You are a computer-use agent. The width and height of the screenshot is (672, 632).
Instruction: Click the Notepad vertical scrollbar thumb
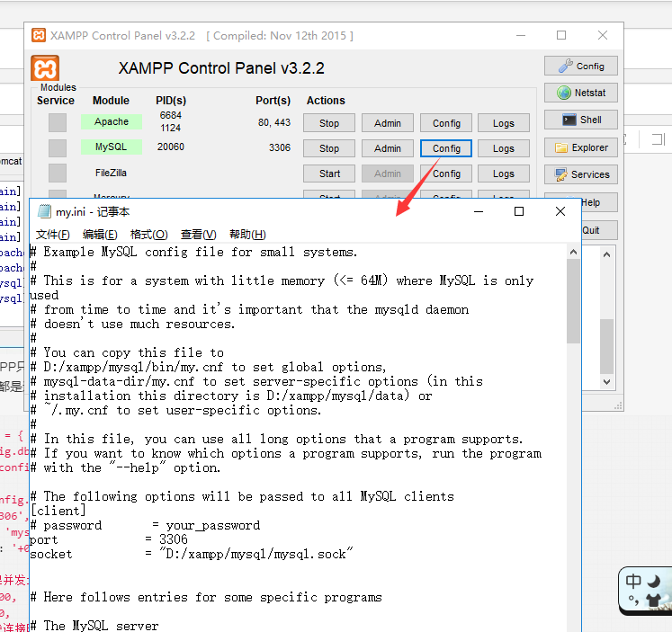(x=573, y=301)
